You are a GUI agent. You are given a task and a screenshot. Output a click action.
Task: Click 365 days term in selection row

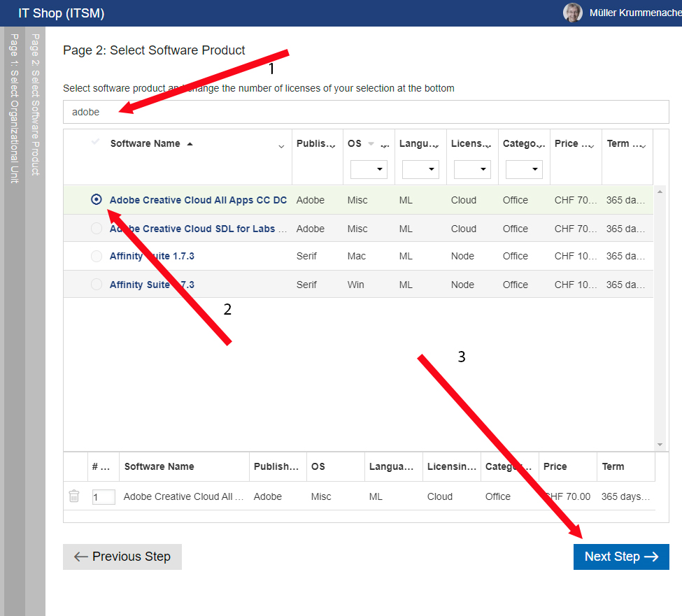point(625,496)
